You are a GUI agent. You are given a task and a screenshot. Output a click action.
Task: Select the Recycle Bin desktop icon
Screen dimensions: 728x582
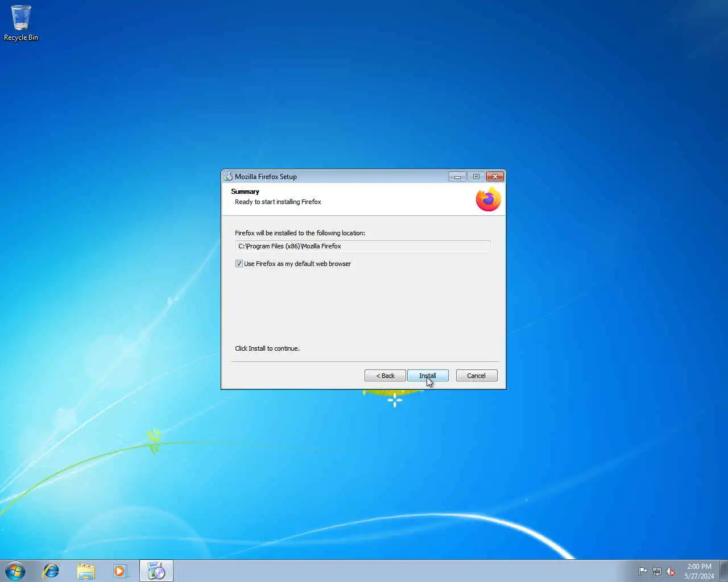point(21,23)
